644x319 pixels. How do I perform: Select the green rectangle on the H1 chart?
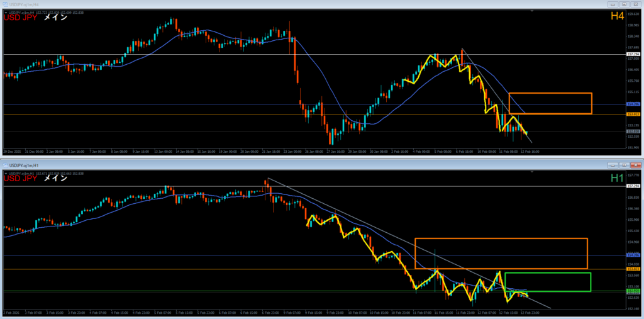547,273
